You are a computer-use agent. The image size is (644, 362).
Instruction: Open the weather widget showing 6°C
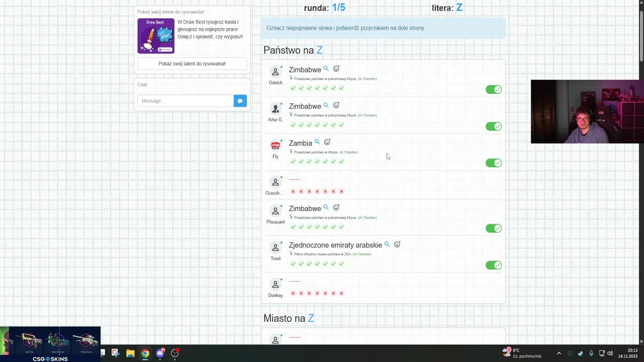pyautogui.click(x=522, y=353)
